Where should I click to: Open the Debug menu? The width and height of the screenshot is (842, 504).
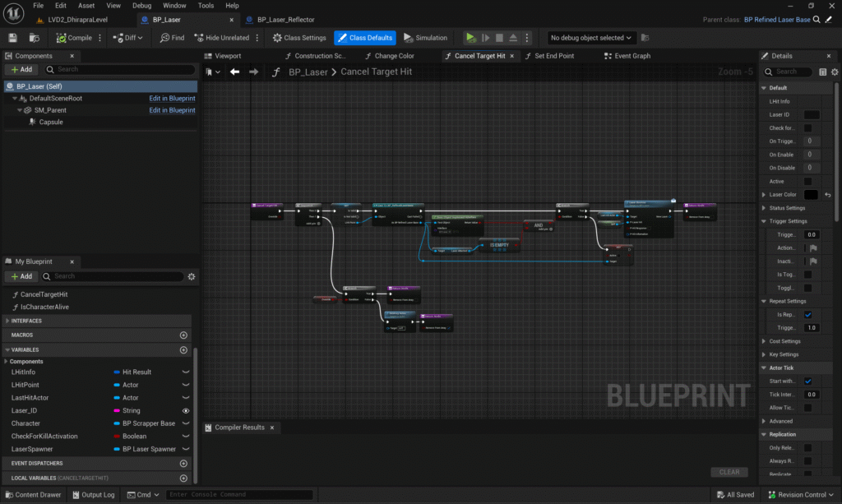[x=141, y=6]
